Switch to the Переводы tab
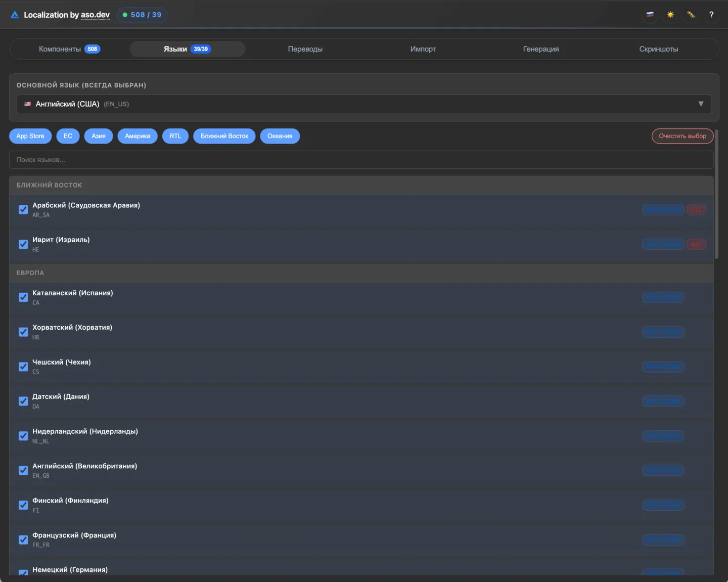Screen dimensions: 728x582 click(x=305, y=49)
